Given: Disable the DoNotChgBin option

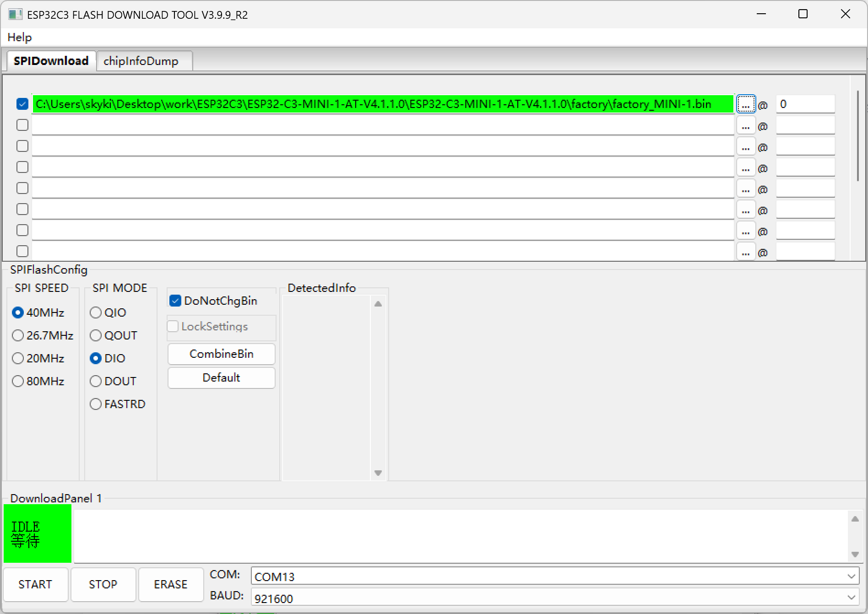Looking at the screenshot, I should (174, 300).
